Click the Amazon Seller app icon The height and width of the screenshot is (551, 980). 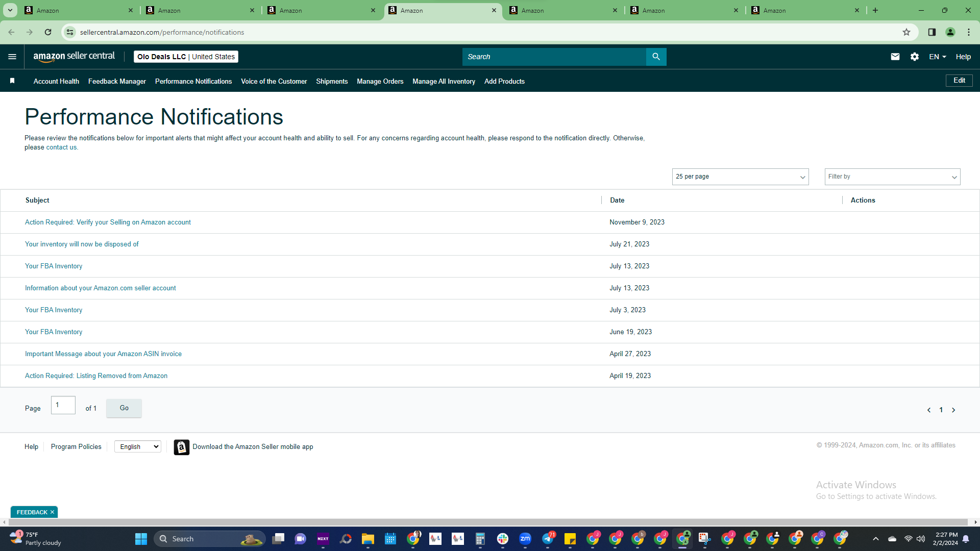click(x=181, y=447)
